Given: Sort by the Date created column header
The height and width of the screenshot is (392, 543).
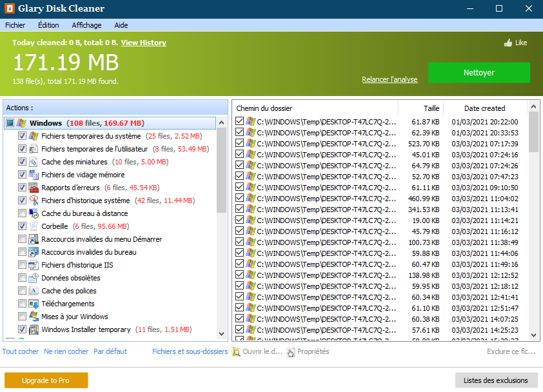Looking at the screenshot, I should click(x=484, y=108).
